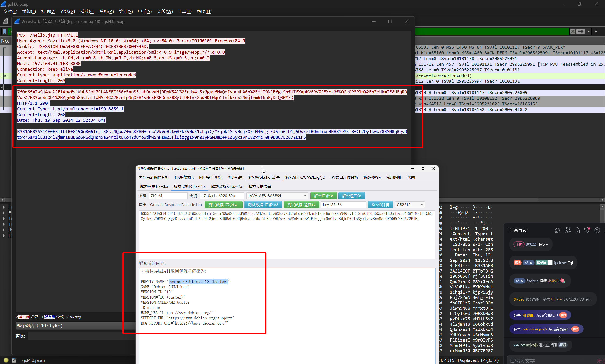Click the 密码 input field containing 7f0e6f
This screenshot has width=605, height=364.
click(x=168, y=196)
